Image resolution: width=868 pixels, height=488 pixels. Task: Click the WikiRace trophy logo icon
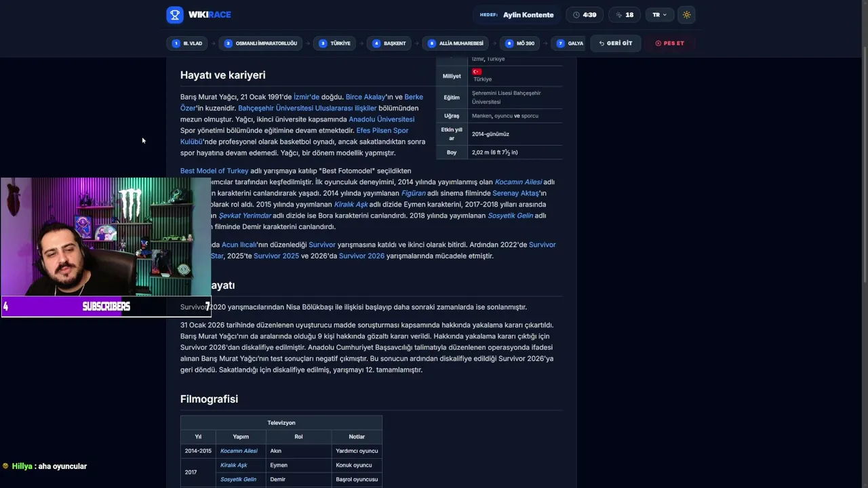click(175, 15)
